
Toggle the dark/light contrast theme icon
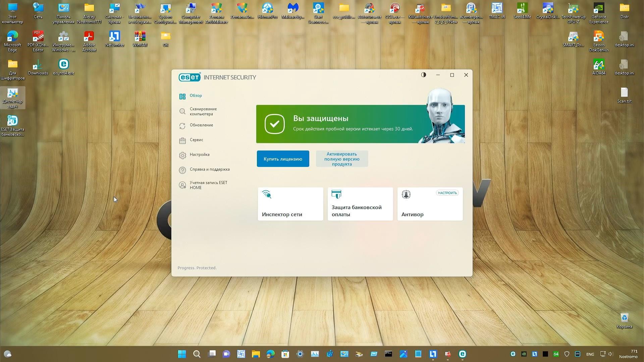pyautogui.click(x=424, y=75)
